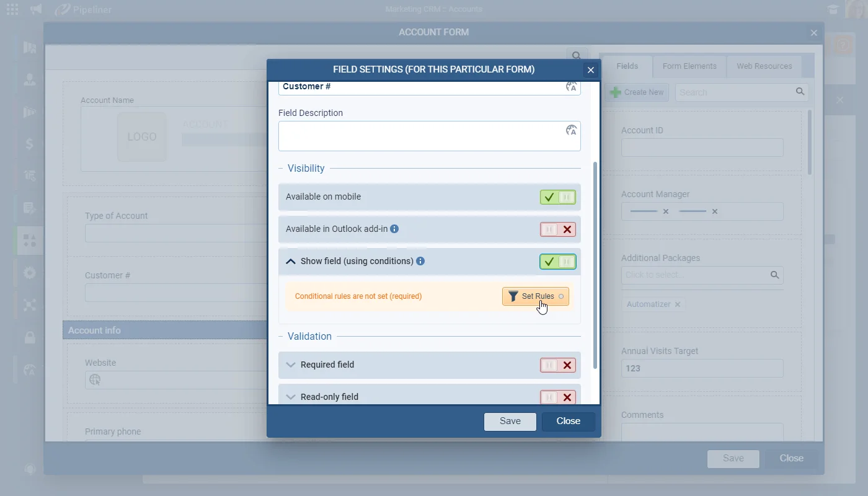
Task: Collapse the Show field (using conditions) section
Action: [290, 262]
